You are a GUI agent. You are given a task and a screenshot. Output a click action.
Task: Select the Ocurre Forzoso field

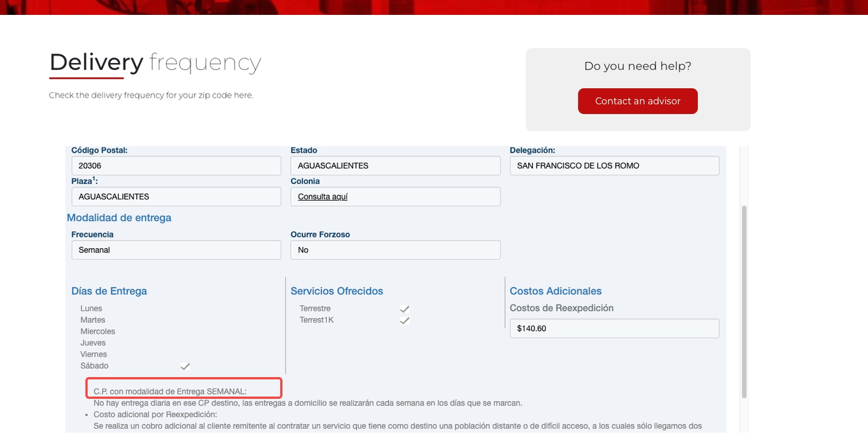point(395,250)
